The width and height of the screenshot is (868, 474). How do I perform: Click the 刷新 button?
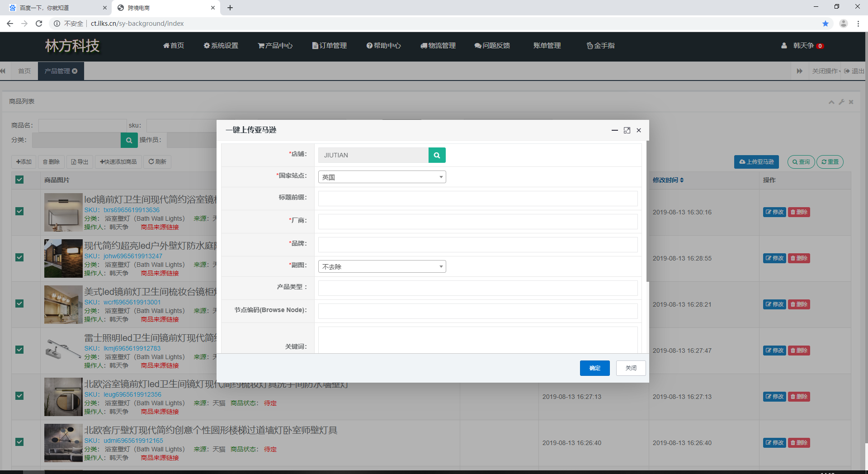coord(157,162)
